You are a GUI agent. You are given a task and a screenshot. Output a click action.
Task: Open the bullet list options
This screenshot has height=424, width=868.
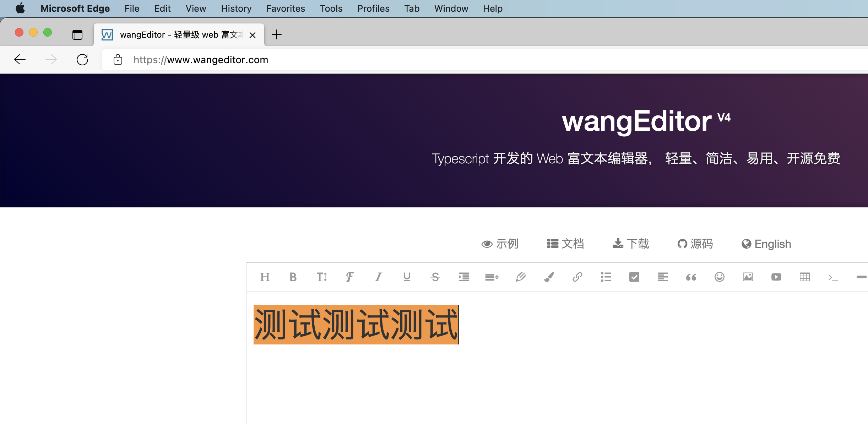[x=606, y=277]
